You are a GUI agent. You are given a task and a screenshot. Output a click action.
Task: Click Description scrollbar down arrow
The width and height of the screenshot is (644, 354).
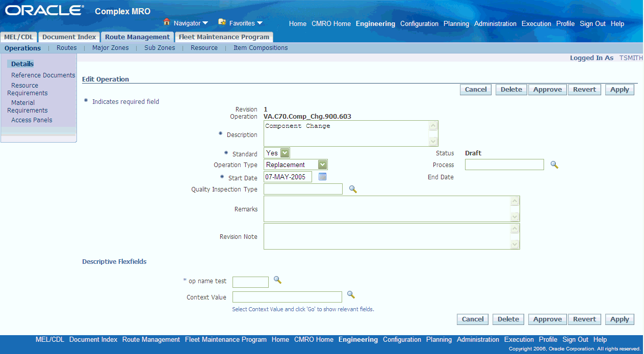(433, 142)
